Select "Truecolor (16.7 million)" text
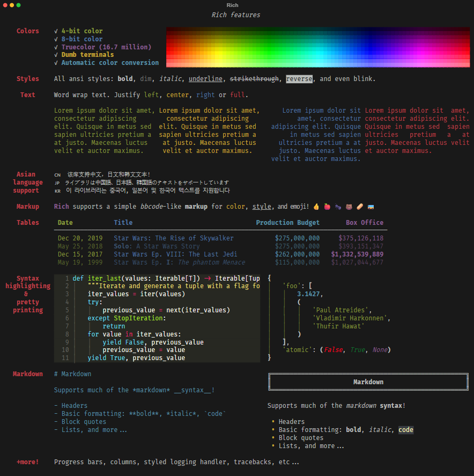The height and width of the screenshot is (476, 474). click(106, 47)
